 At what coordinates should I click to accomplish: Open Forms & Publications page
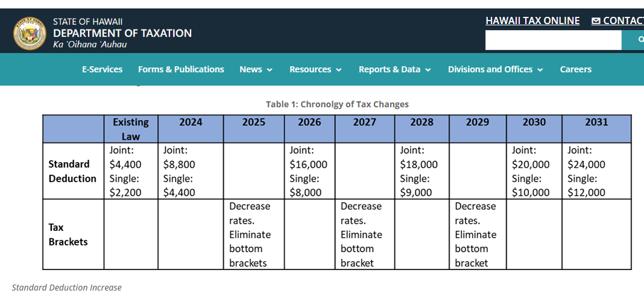tap(181, 69)
